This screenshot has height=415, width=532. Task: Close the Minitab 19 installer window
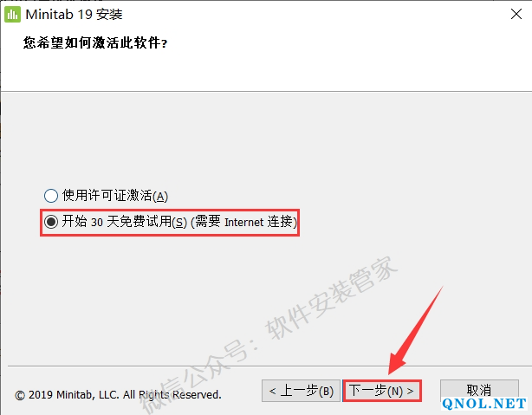coord(516,14)
